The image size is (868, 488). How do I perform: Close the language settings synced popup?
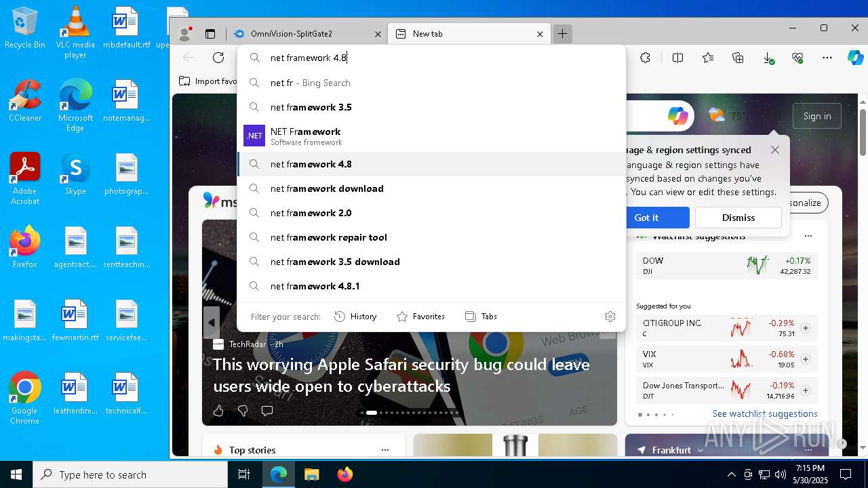[774, 150]
